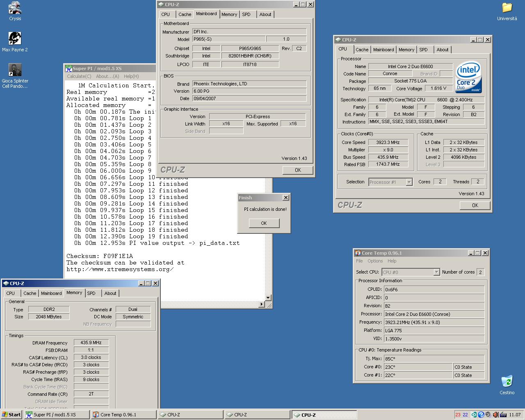Click the Super PI vertical scrollbar down arrow
525x420 pixels.
point(268,298)
